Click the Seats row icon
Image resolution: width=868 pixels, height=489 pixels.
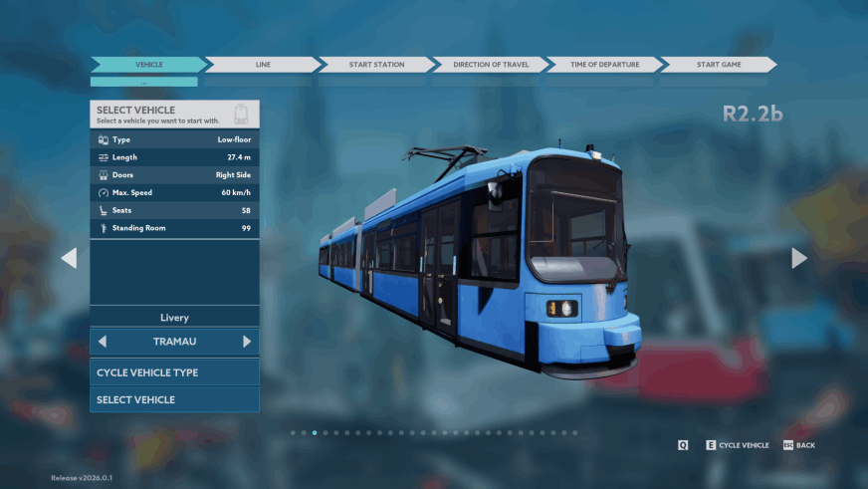[x=103, y=210]
